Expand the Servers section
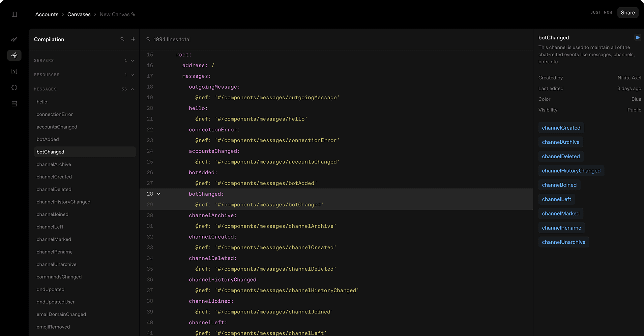 [x=132, y=61]
